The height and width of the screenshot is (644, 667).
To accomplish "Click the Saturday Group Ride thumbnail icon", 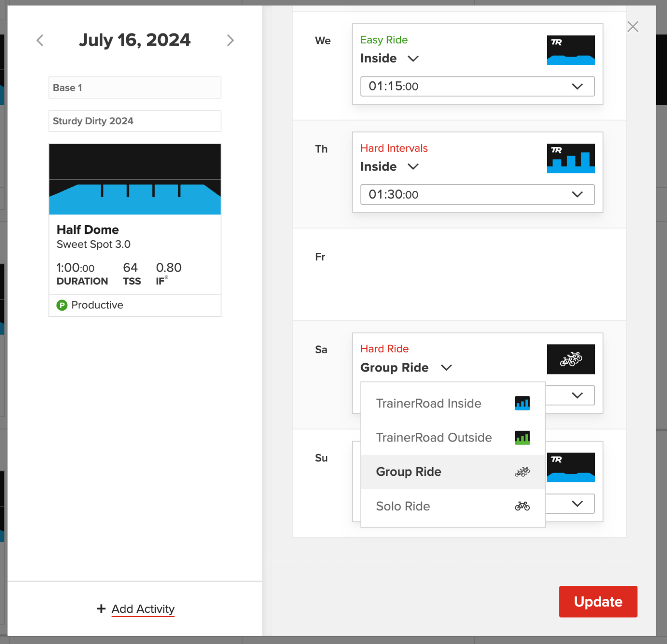I will 571,359.
